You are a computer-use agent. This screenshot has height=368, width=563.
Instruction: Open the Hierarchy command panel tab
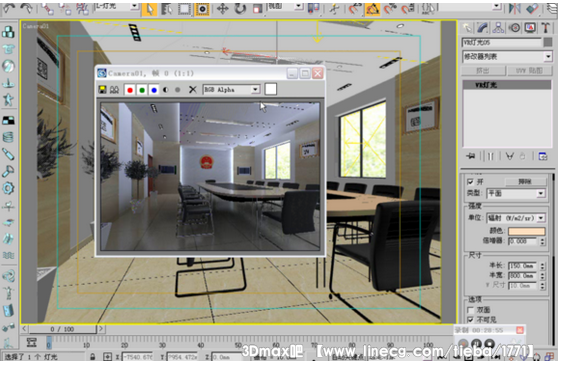tap(498, 28)
